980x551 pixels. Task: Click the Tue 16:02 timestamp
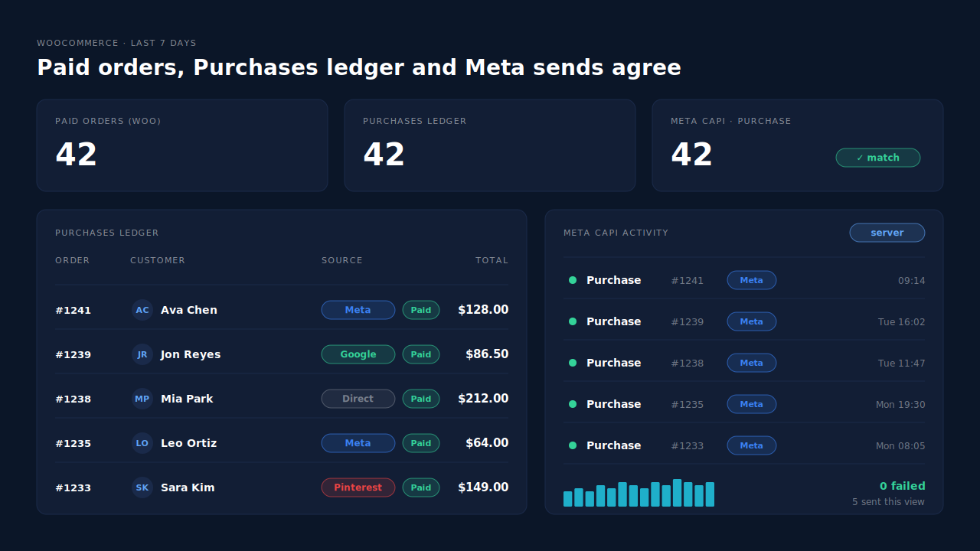tap(901, 322)
